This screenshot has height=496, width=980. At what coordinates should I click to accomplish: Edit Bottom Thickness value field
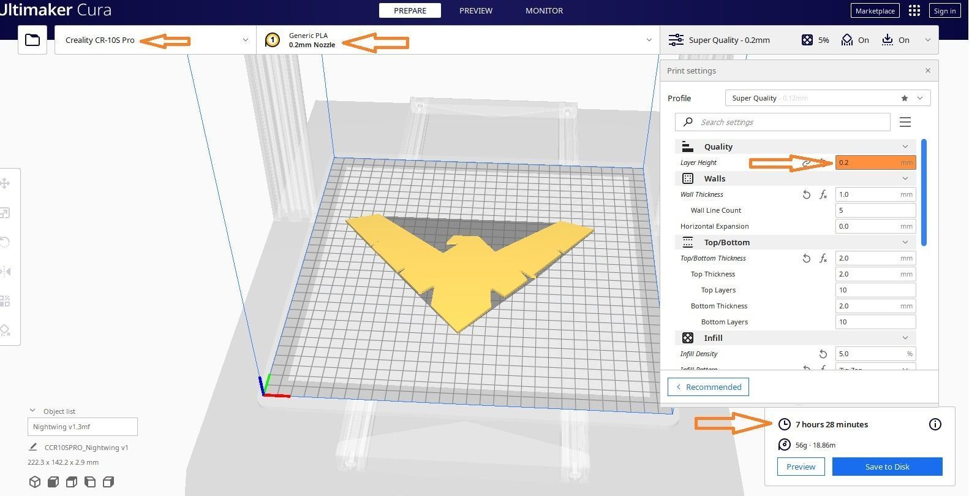coord(875,306)
